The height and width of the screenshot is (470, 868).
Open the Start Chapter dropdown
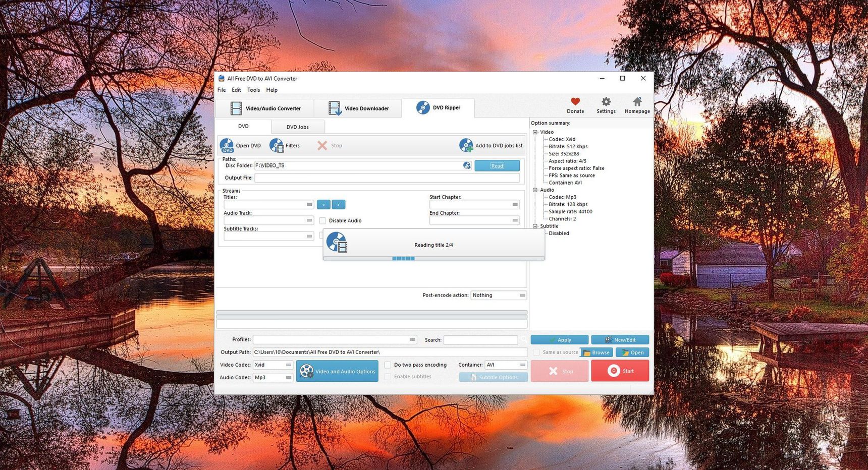coord(474,205)
